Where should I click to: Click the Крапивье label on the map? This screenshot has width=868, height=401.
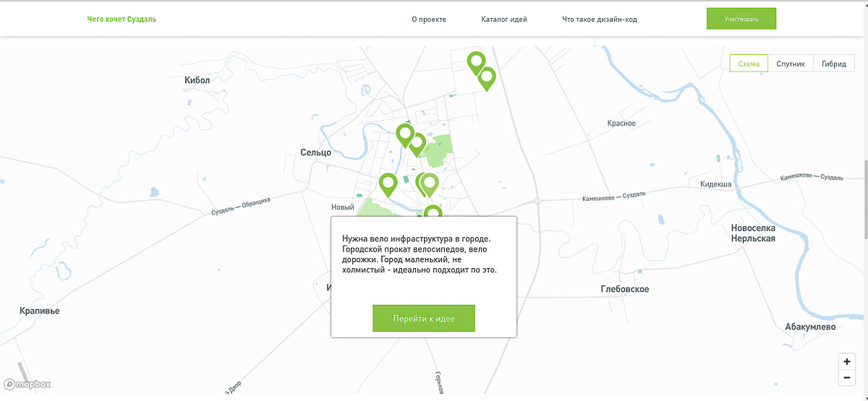tap(40, 311)
